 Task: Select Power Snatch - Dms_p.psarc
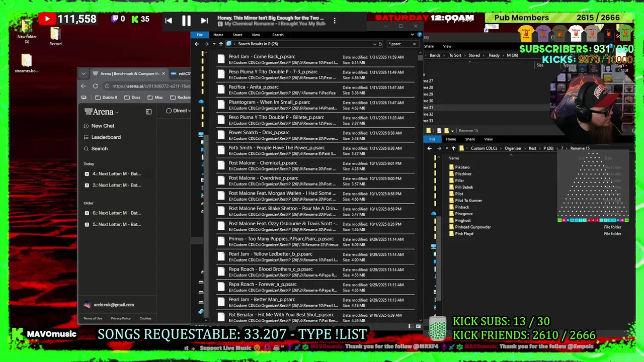(x=316, y=135)
